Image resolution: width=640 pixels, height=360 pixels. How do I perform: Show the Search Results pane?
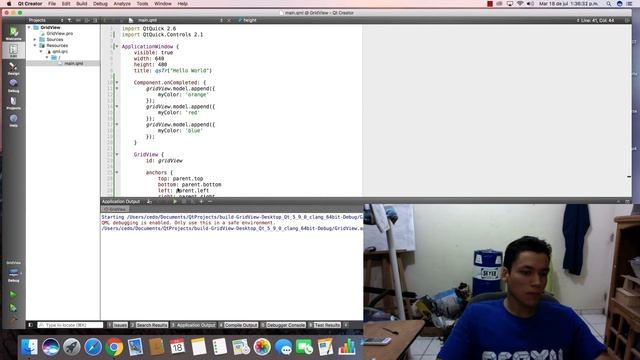149,325
